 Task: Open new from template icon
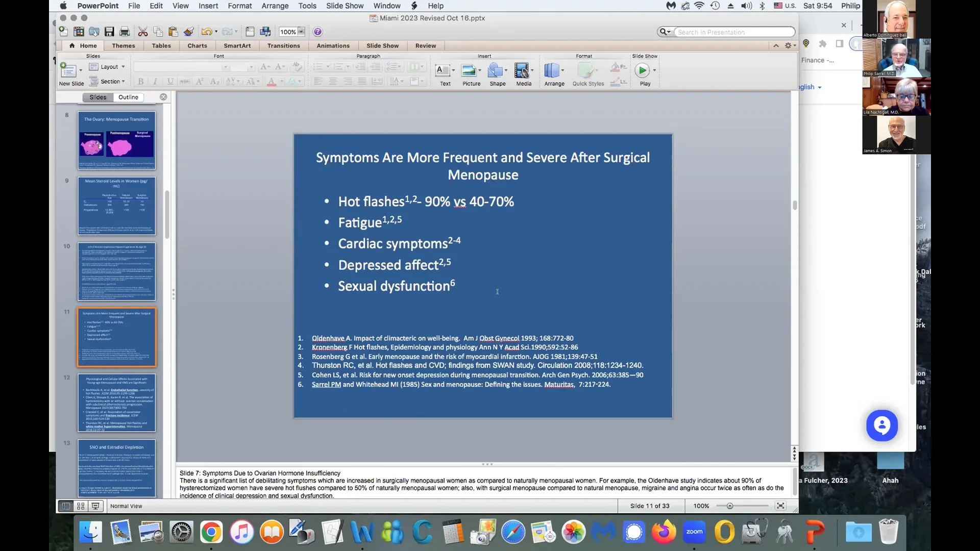[79, 32]
